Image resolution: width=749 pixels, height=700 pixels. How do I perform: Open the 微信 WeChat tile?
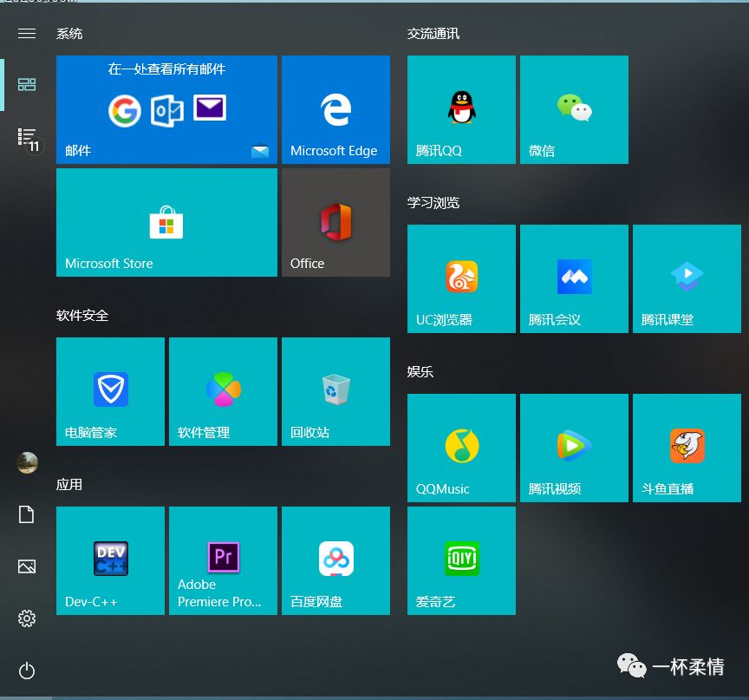[574, 109]
